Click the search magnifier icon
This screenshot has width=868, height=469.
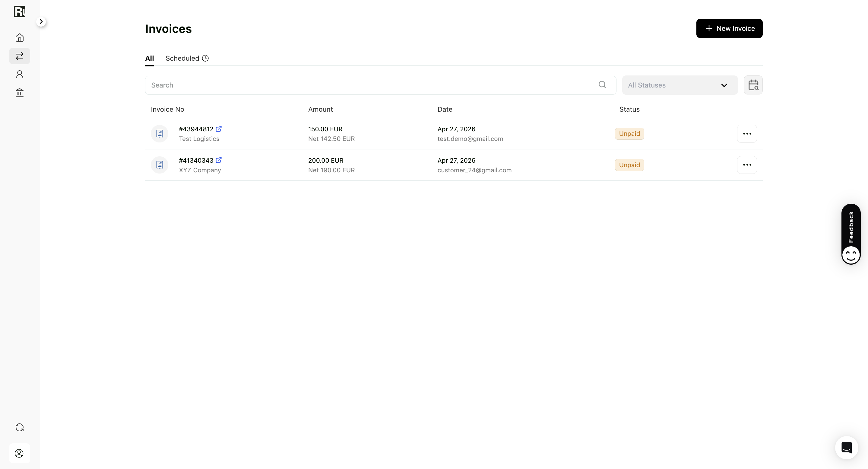tap(602, 85)
